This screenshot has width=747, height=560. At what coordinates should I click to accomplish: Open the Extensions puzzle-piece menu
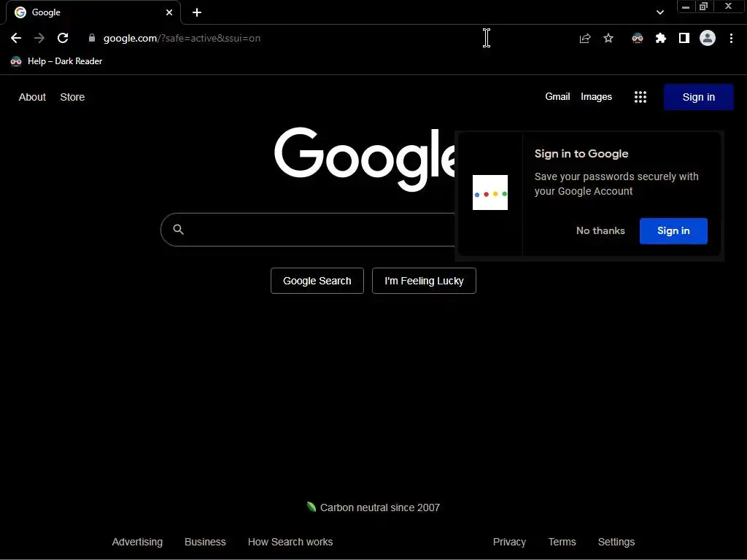(x=661, y=38)
